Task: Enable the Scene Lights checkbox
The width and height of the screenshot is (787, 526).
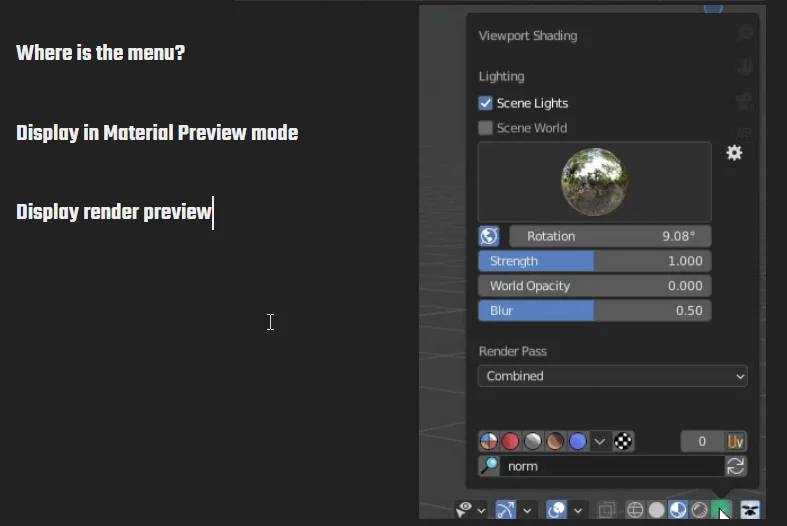Action: click(x=485, y=103)
